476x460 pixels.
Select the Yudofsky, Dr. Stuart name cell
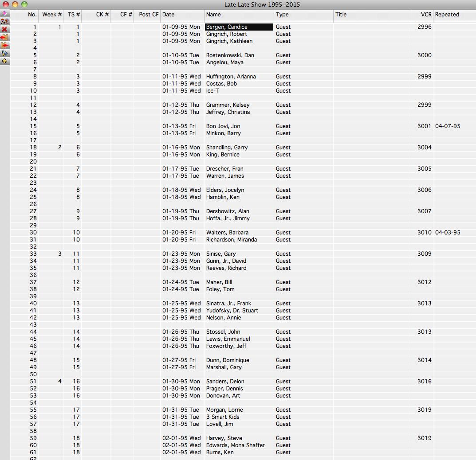tap(239, 311)
